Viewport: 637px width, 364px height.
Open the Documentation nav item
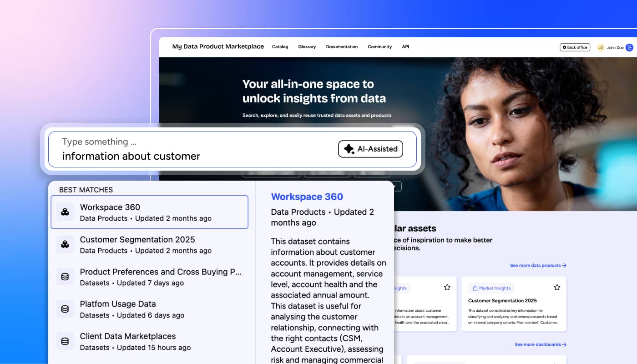click(x=342, y=47)
